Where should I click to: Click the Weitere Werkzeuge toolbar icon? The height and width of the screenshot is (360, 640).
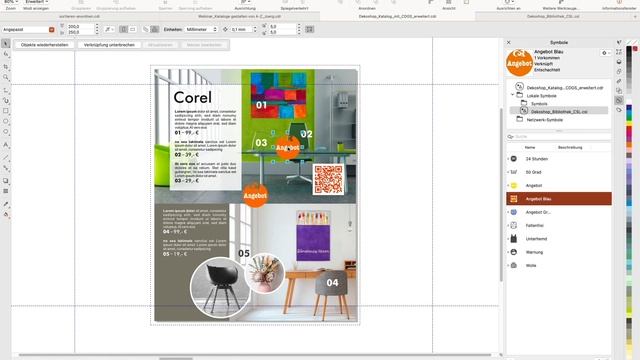pyautogui.click(x=561, y=2)
